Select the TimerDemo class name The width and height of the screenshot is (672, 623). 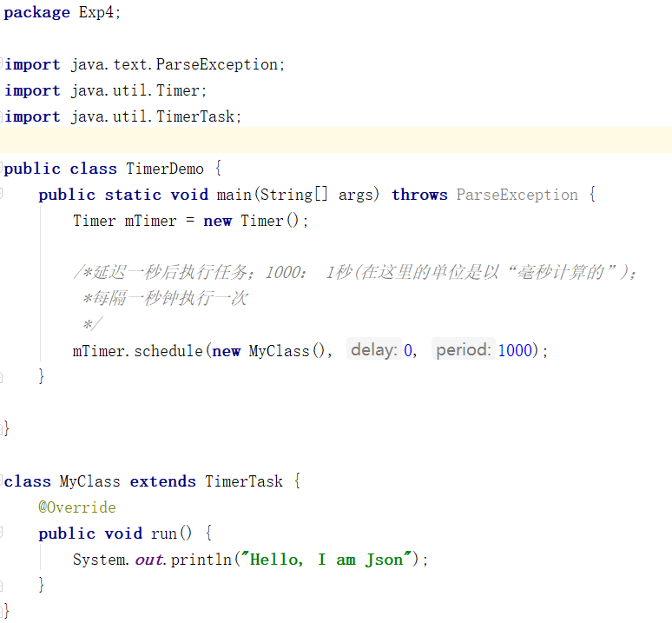coord(165,169)
